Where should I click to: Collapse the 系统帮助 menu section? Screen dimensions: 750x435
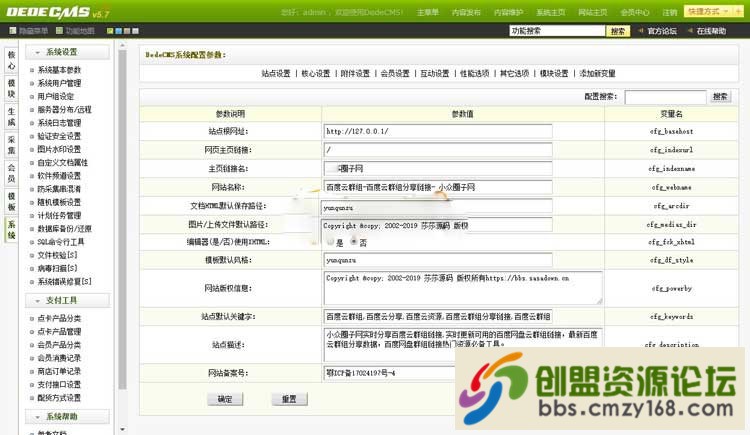point(67,416)
